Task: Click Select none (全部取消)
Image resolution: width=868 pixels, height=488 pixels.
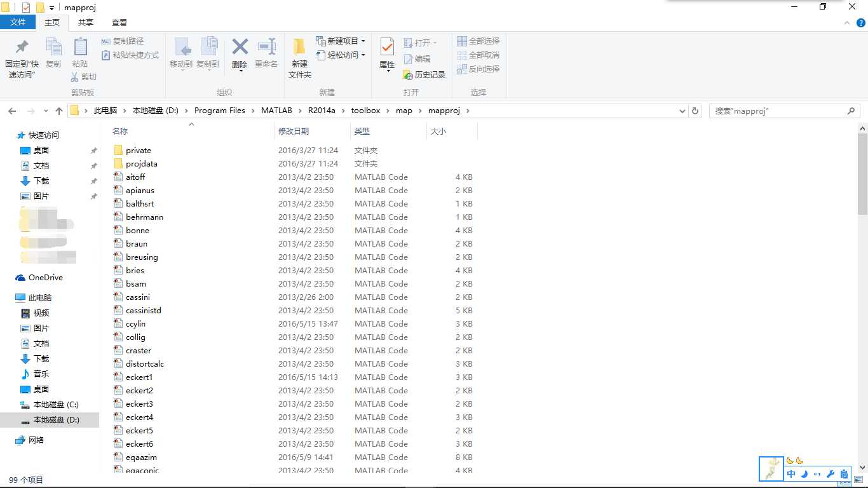Action: point(478,55)
